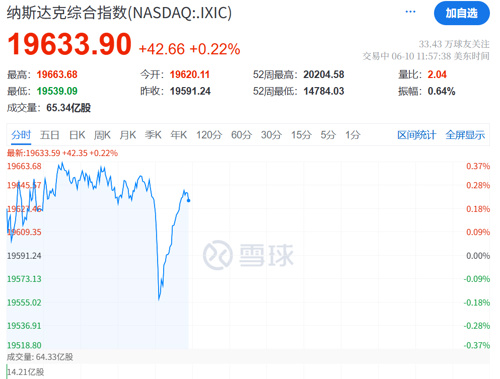The image size is (500, 379).
Task: Switch to the 30分 interval chart
Action: [x=271, y=135]
